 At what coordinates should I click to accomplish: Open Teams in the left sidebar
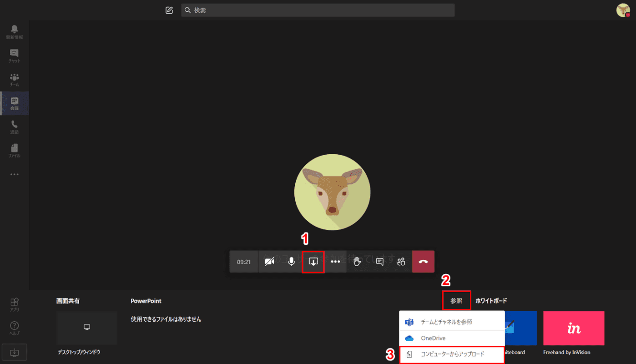point(15,80)
